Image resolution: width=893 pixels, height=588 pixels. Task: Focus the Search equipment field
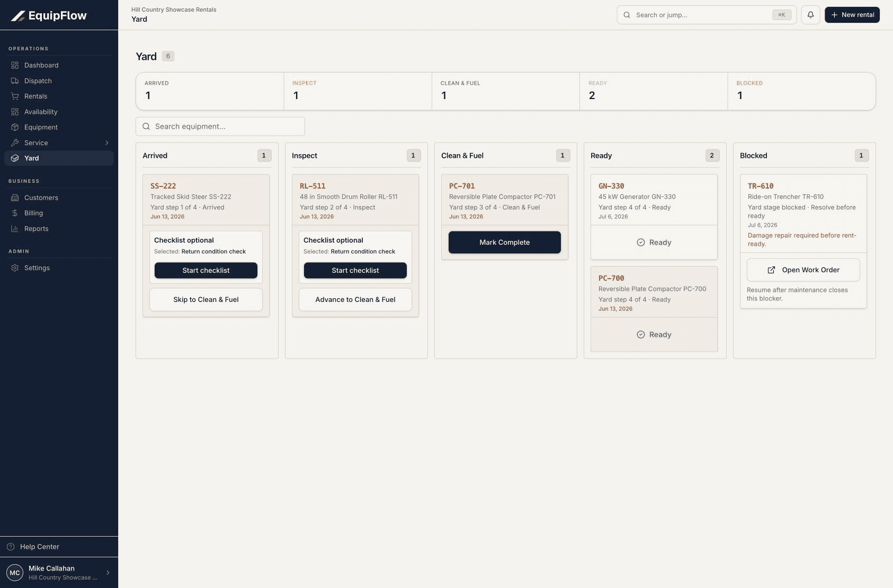click(x=220, y=127)
